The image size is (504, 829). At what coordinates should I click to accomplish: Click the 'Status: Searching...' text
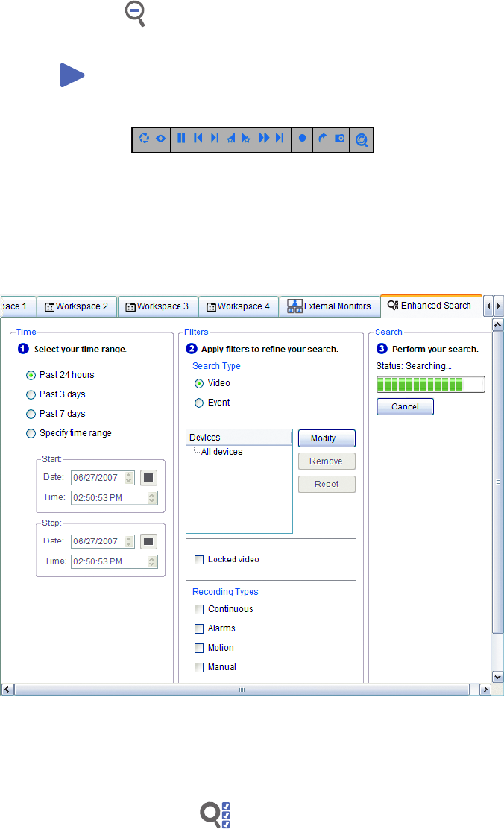414,366
